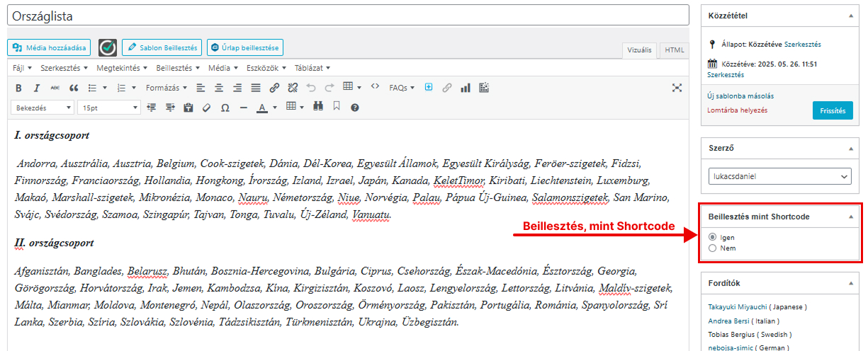868x351 pixels.
Task: Remove link with unlink icon
Action: click(293, 88)
